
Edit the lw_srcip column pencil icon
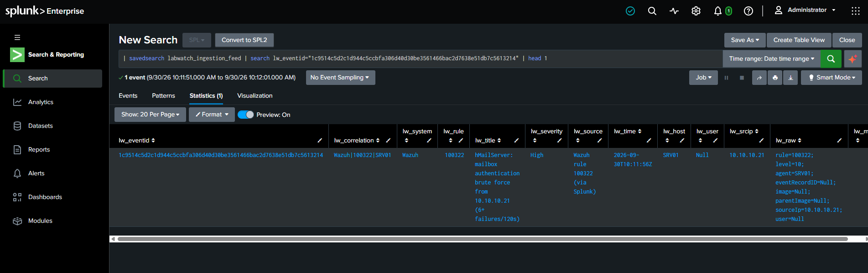point(761,141)
